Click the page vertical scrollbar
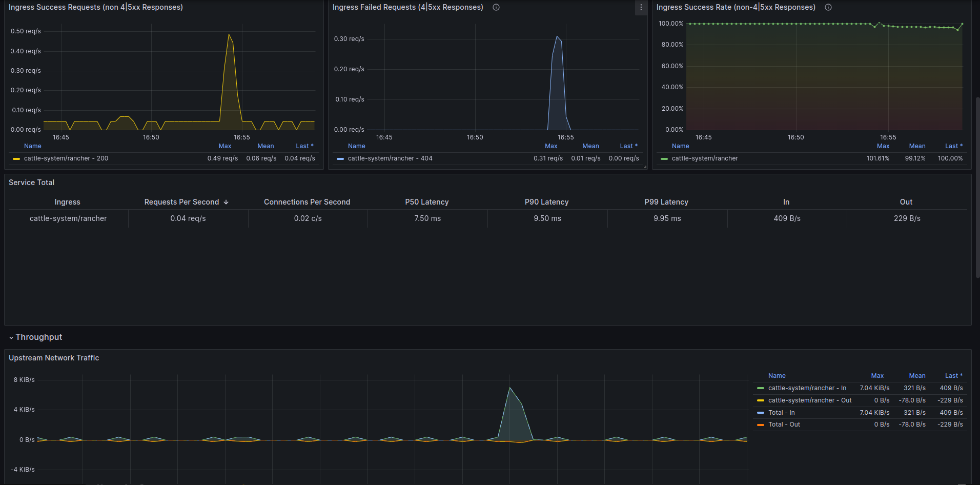The height and width of the screenshot is (485, 980). click(x=977, y=187)
